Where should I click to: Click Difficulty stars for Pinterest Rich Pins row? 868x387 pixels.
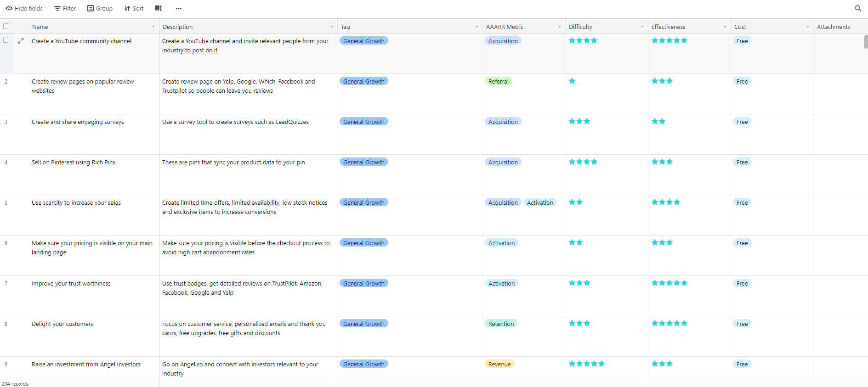(583, 162)
